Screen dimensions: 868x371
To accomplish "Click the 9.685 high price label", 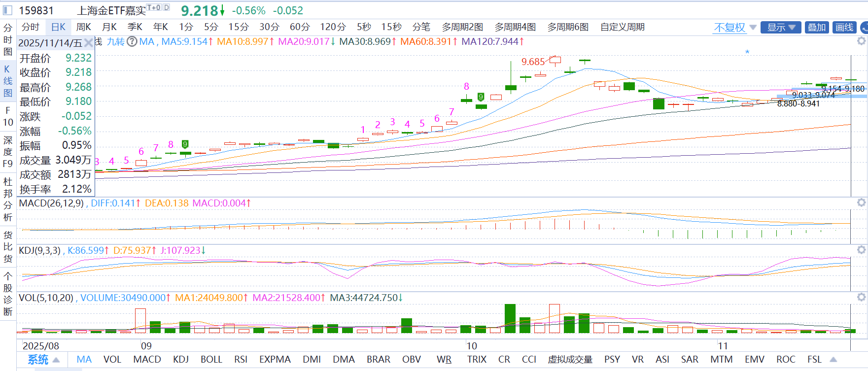I will click(x=533, y=62).
